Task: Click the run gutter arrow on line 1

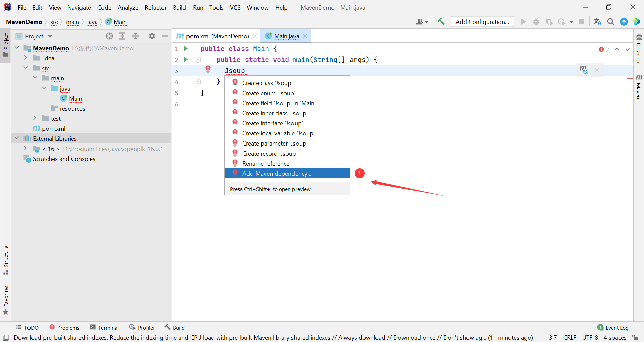Action: pos(185,49)
